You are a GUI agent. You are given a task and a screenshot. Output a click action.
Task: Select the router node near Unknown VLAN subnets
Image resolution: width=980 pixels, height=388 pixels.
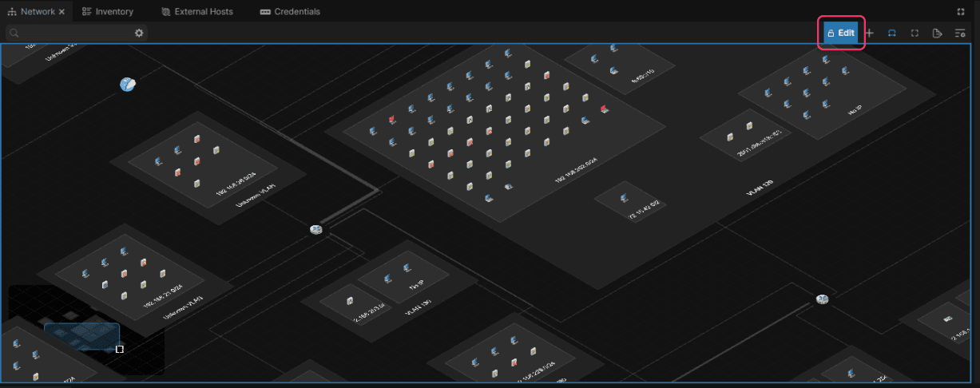click(316, 230)
